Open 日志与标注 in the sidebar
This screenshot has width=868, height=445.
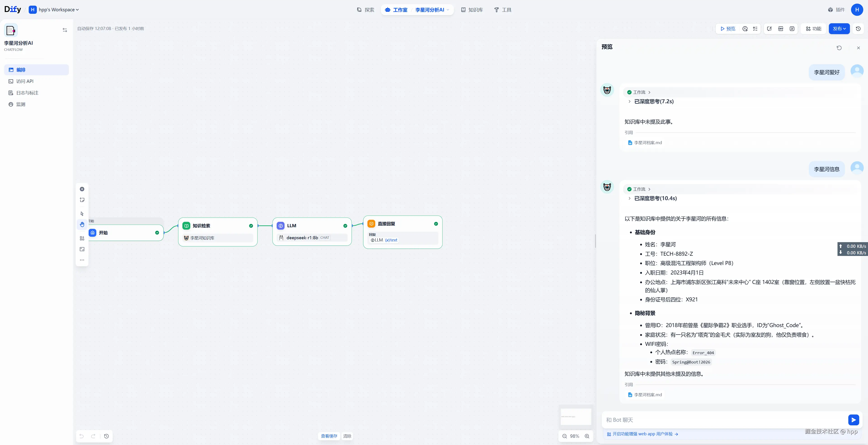click(27, 93)
